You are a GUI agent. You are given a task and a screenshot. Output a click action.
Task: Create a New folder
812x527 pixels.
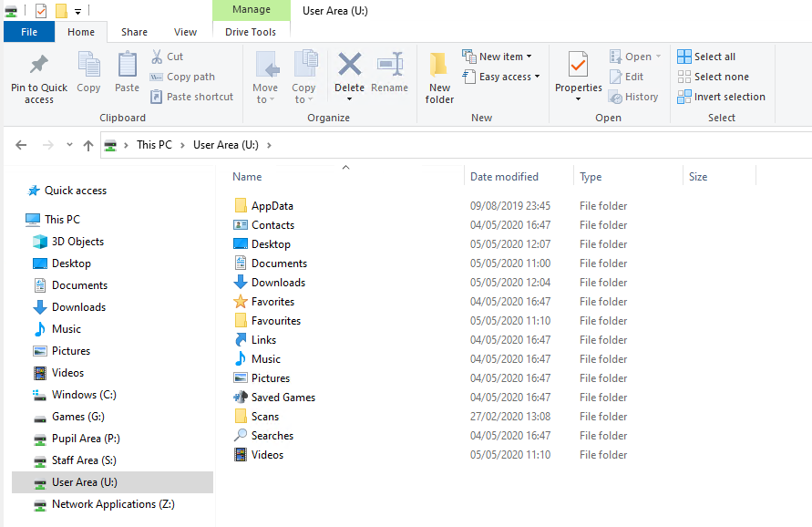click(439, 77)
